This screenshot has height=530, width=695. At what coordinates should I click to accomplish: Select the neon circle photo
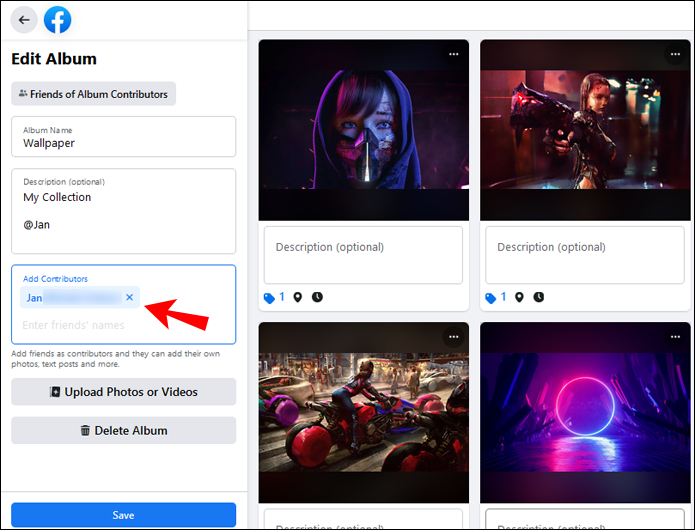(x=585, y=413)
